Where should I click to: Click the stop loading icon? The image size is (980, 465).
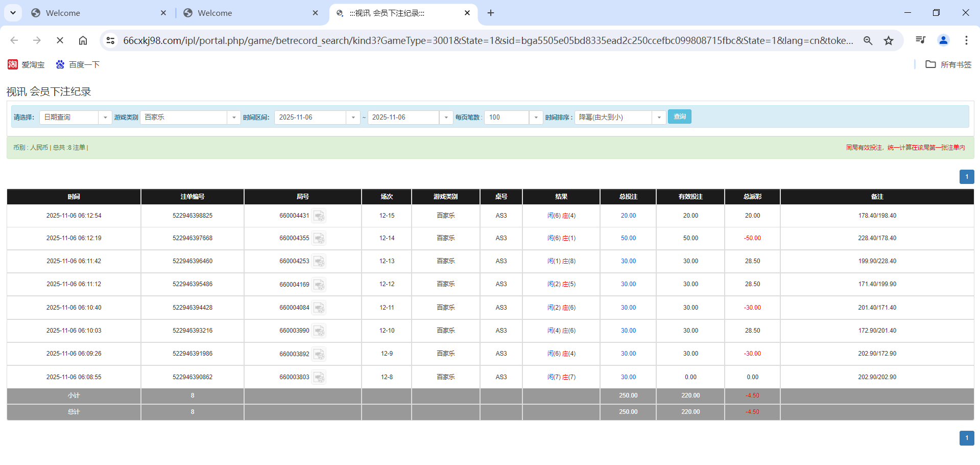[60, 40]
